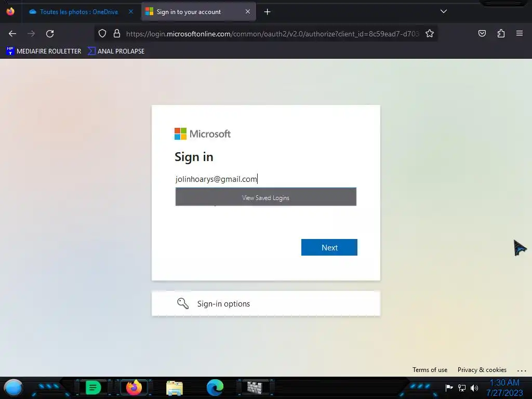Open a new tab with plus button
532x399 pixels.
268,12
